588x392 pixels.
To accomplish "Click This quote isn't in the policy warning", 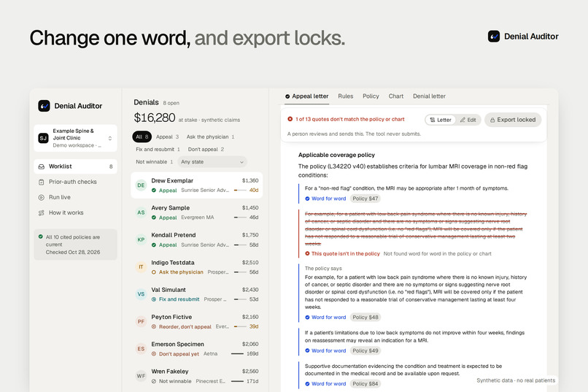I will [x=342, y=254].
